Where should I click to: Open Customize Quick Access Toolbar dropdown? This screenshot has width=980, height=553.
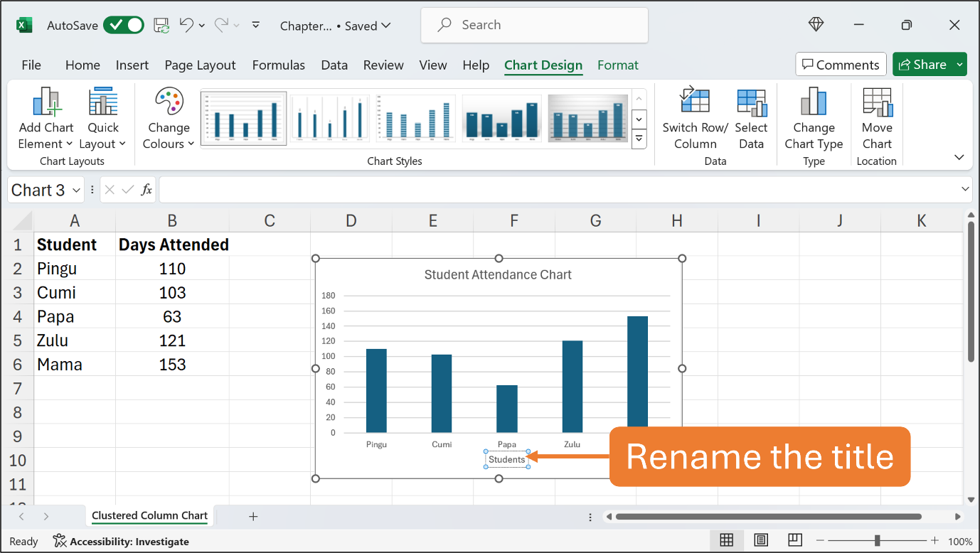click(x=256, y=26)
